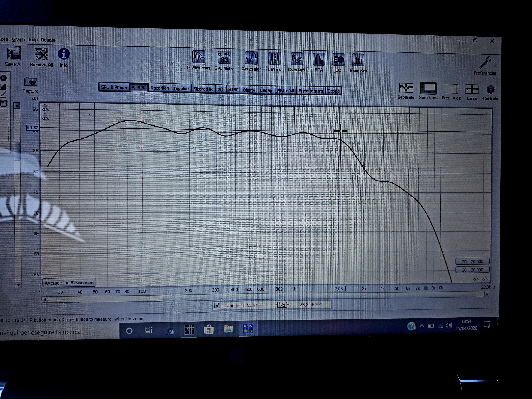Open Task View on taskbar

(x=149, y=330)
